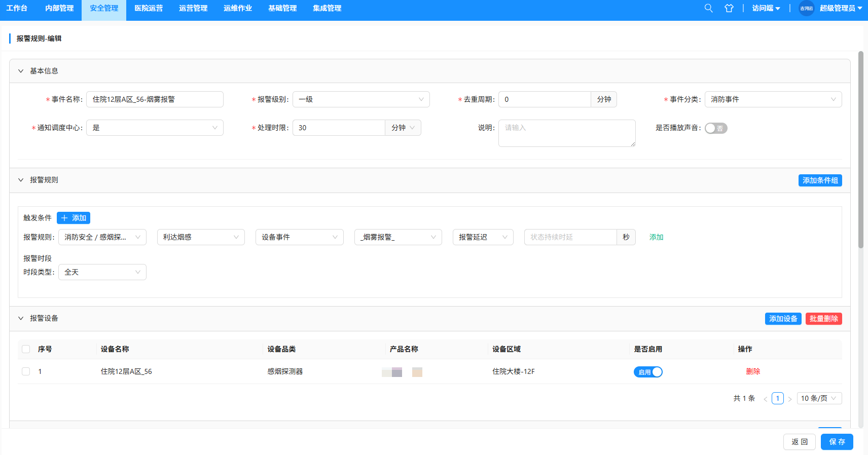This screenshot has height=455, width=868.
Task: Open the 时段类型 全天 dropdown
Action: 102,272
